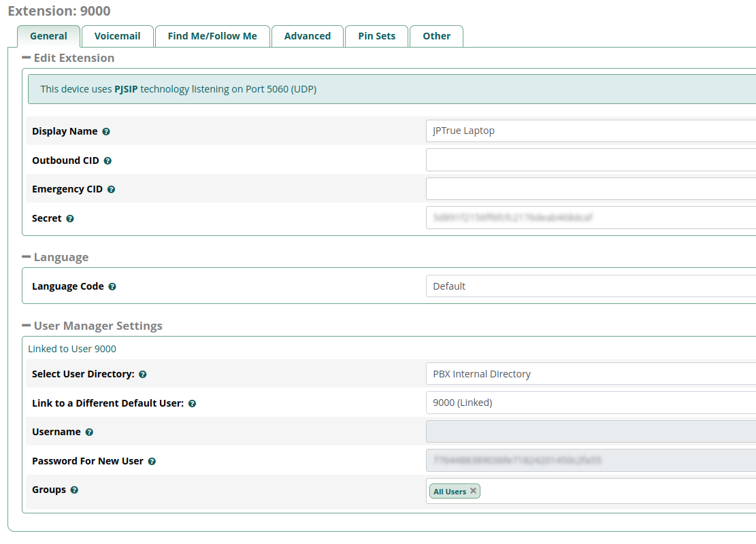The image size is (756, 544).
Task: Click Password For New User help icon
Action: (x=152, y=462)
